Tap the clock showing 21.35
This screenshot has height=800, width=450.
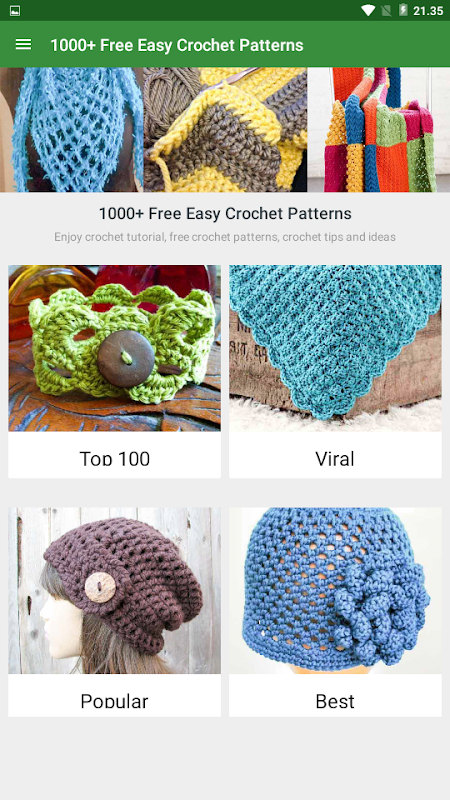[428, 11]
